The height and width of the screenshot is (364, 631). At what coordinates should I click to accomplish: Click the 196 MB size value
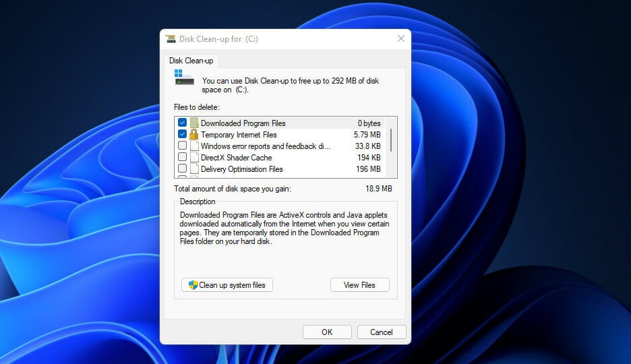[368, 169]
